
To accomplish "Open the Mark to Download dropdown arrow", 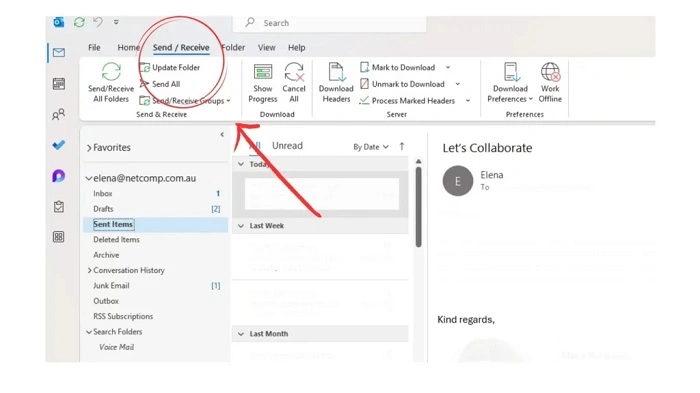I will [x=448, y=67].
